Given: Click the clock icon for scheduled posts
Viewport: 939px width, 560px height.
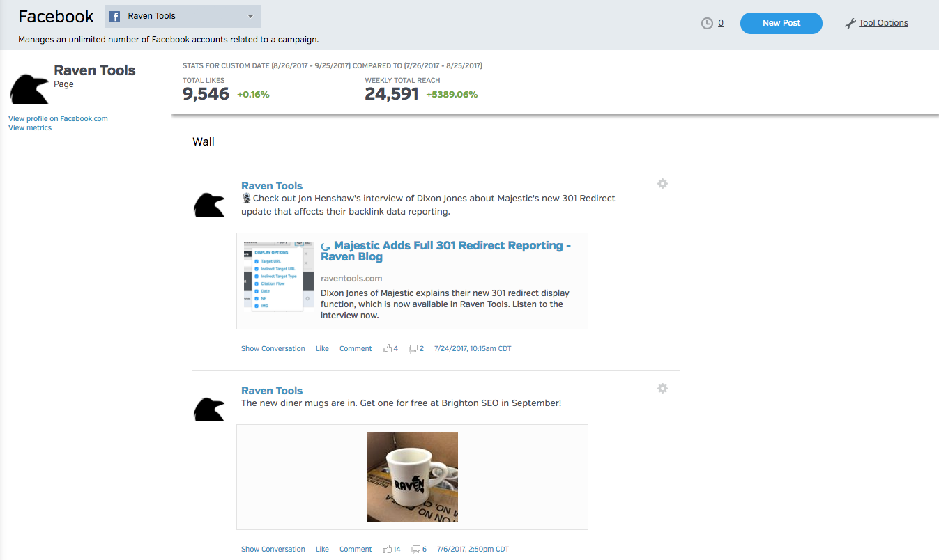Looking at the screenshot, I should click(x=707, y=23).
